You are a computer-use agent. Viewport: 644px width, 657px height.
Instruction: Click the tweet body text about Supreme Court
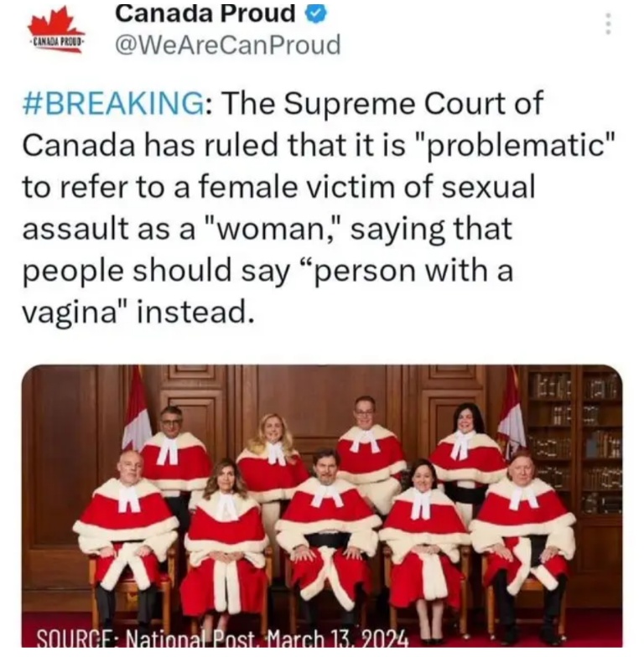pos(319,208)
